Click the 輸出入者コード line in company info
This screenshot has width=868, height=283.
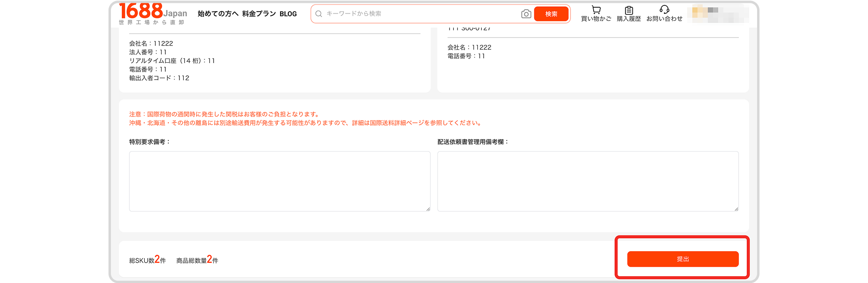159,78
